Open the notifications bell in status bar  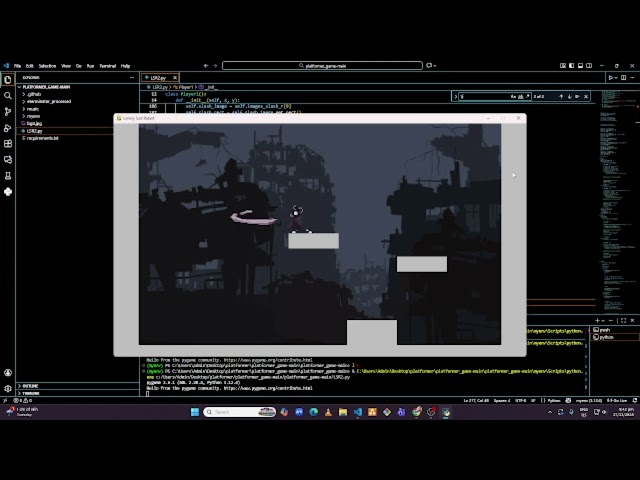pos(635,400)
